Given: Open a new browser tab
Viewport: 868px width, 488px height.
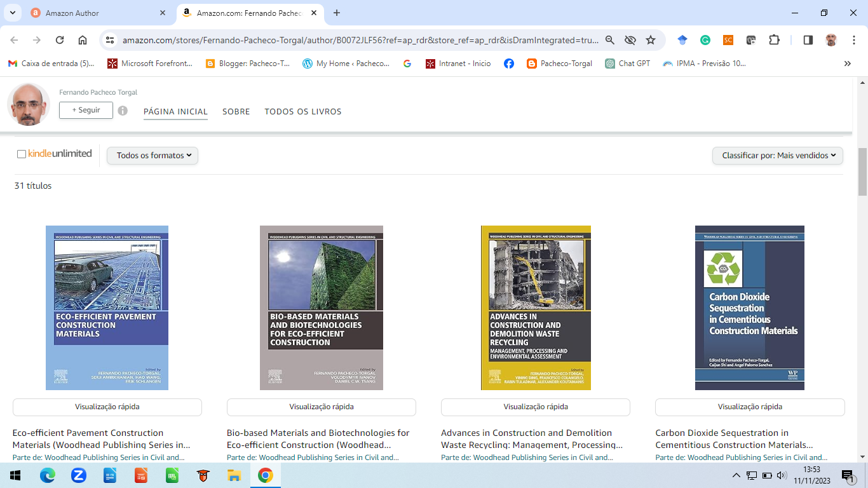Looking at the screenshot, I should (337, 13).
